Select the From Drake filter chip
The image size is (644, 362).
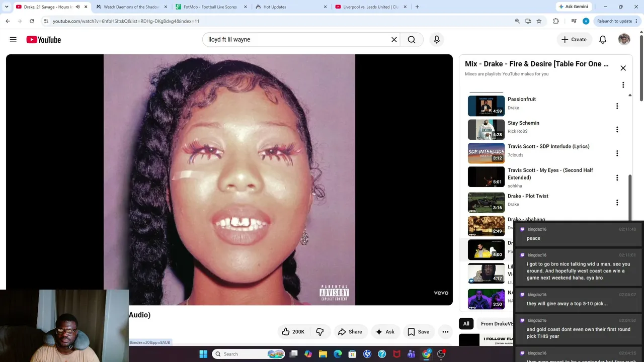(x=496, y=324)
